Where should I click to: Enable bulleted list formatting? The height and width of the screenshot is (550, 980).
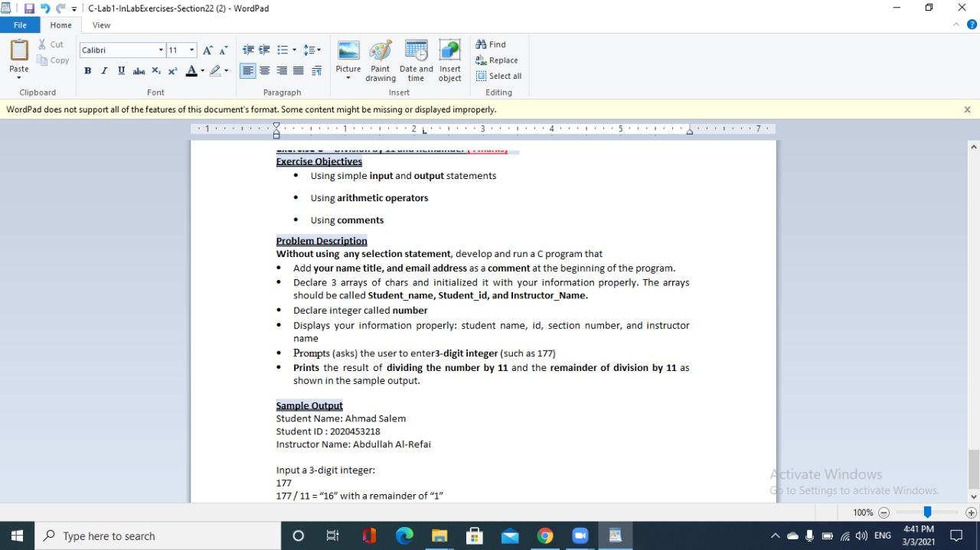click(283, 50)
